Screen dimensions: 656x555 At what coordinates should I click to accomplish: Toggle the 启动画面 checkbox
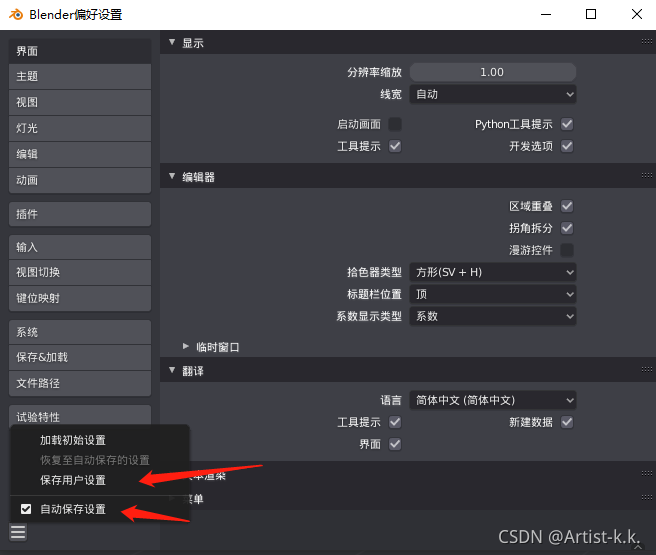[395, 124]
